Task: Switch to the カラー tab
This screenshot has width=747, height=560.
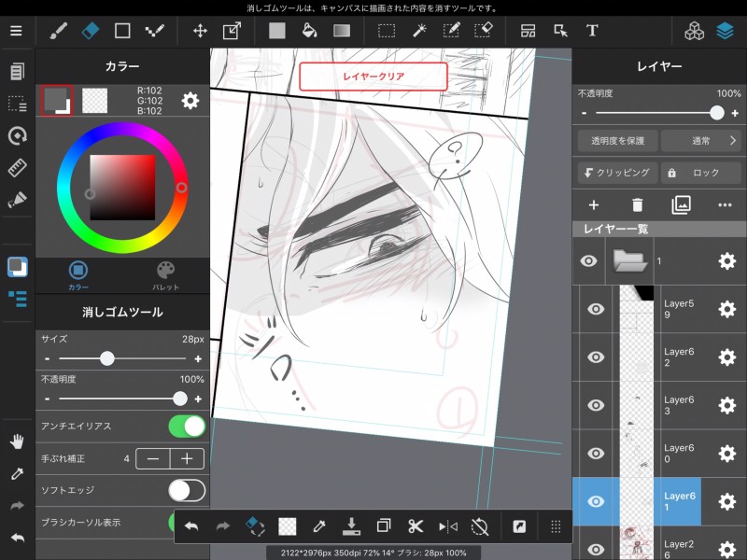Action: [x=78, y=275]
